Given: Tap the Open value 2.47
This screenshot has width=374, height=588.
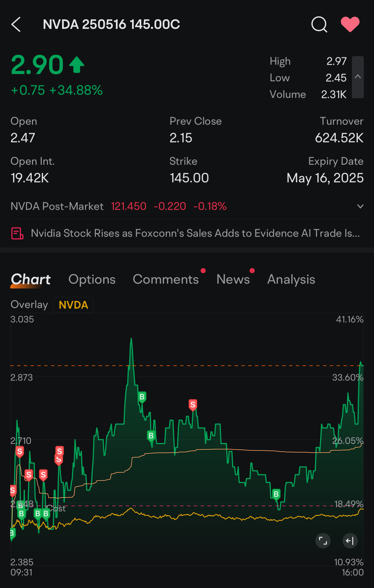Looking at the screenshot, I should pyautogui.click(x=23, y=138).
